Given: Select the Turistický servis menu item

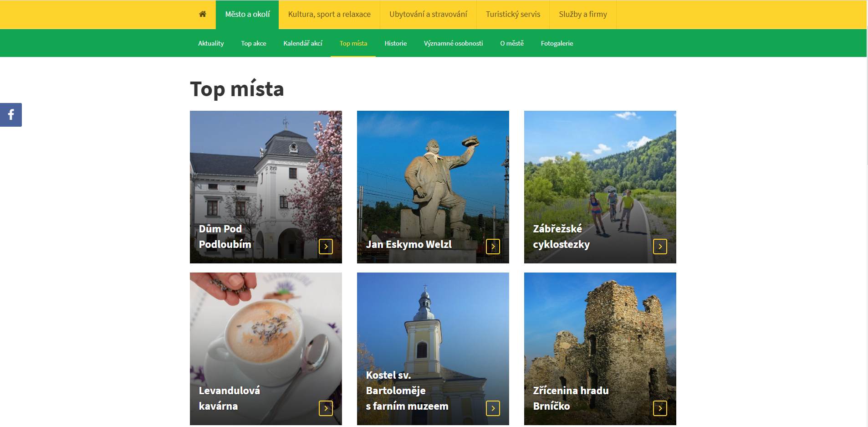Looking at the screenshot, I should (x=513, y=14).
